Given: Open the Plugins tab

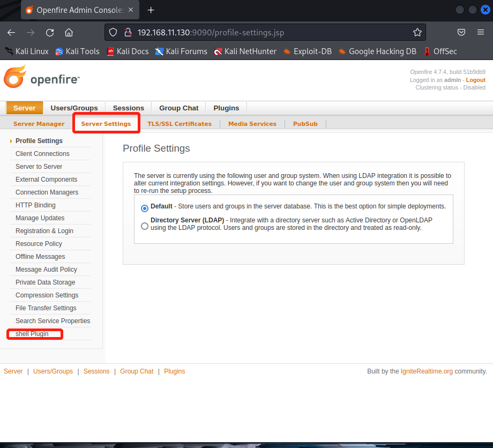Looking at the screenshot, I should coord(226,108).
